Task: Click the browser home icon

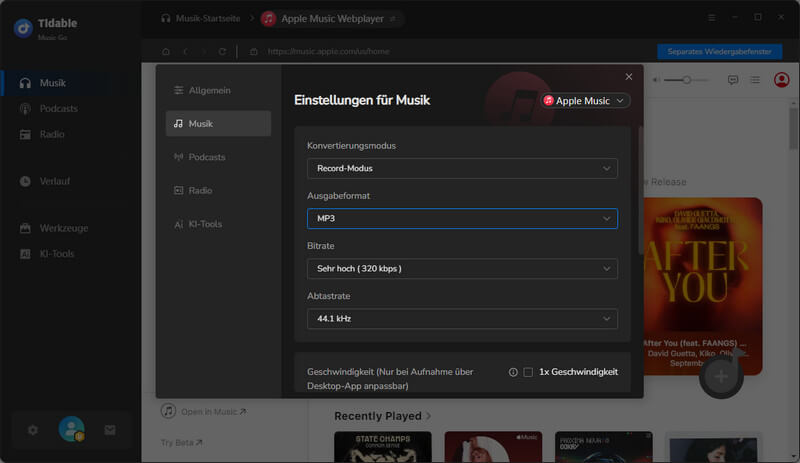Action: point(166,52)
